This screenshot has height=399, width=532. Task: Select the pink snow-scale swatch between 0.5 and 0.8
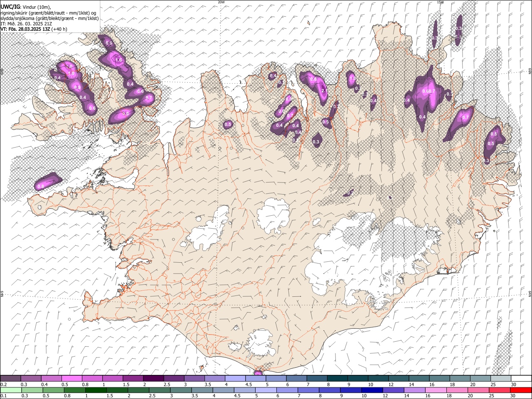tap(71, 379)
